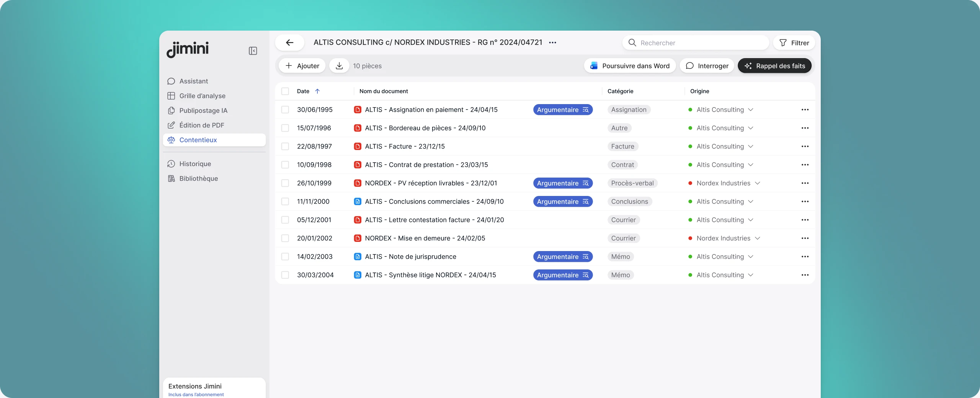Click Argumentaire badge on Assignation en paiement

tap(563, 110)
